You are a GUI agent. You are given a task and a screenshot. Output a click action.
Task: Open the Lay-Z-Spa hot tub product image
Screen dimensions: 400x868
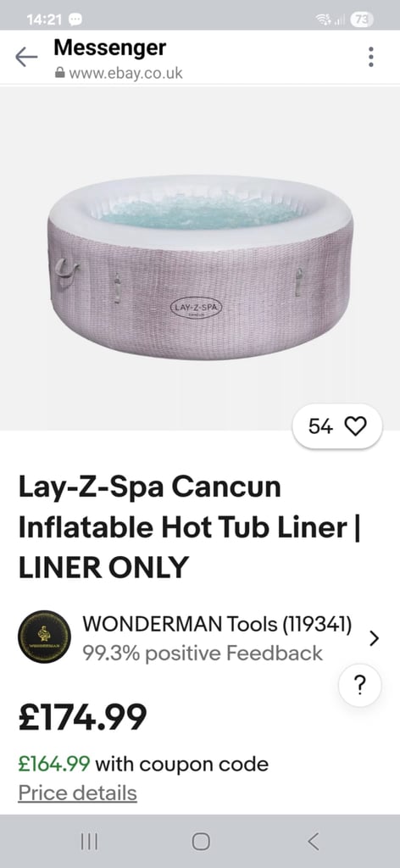pyautogui.click(x=200, y=268)
